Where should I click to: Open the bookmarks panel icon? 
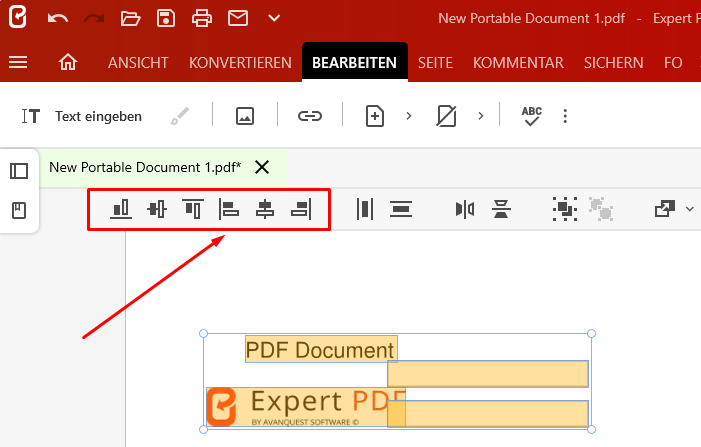pos(19,210)
